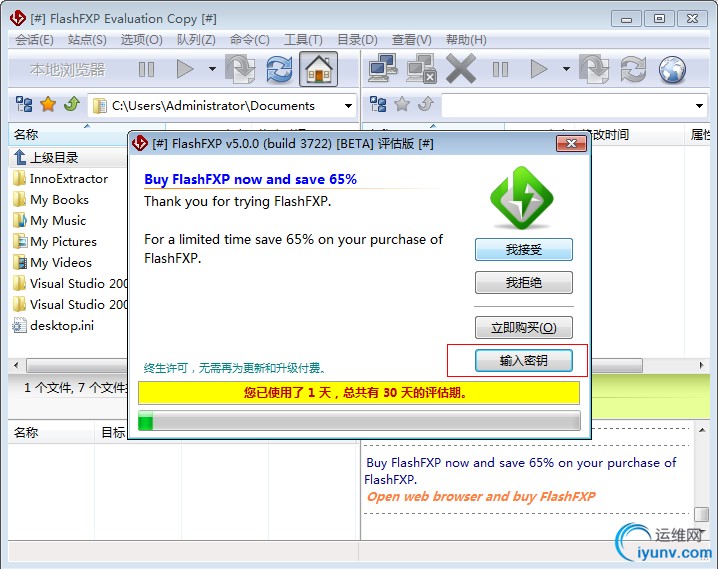Click the 我接受 button
Image resolution: width=718 pixels, height=569 pixels.
click(x=523, y=249)
